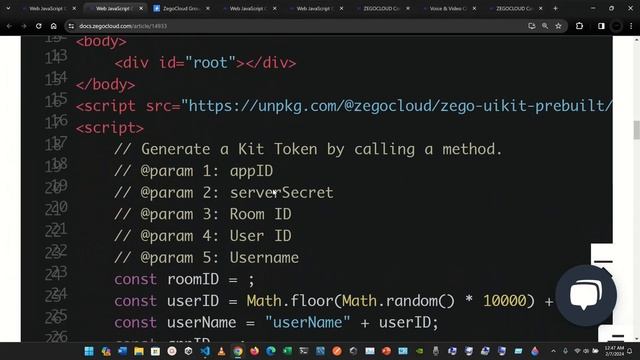
Task: Open the tab search chevron in Chrome
Action: [8, 8]
